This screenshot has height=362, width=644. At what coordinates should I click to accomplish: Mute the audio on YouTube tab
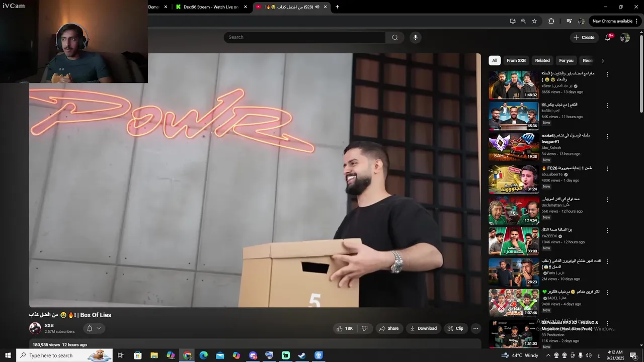(317, 7)
